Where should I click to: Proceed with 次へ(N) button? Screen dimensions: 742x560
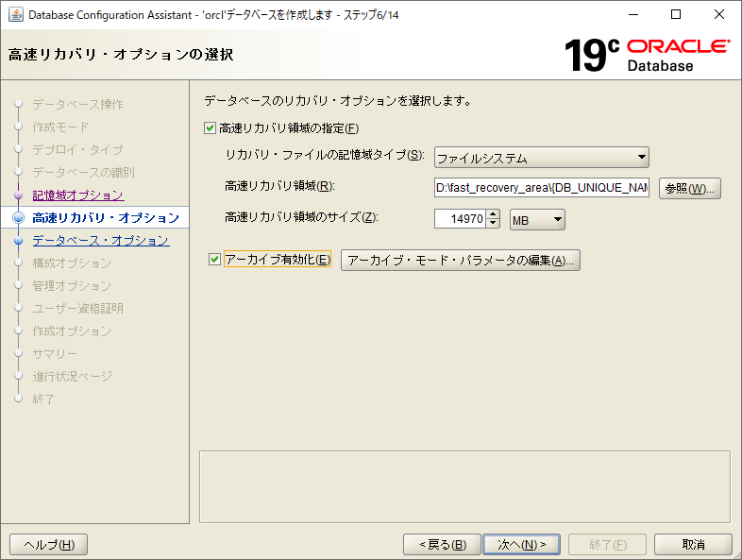tap(521, 544)
